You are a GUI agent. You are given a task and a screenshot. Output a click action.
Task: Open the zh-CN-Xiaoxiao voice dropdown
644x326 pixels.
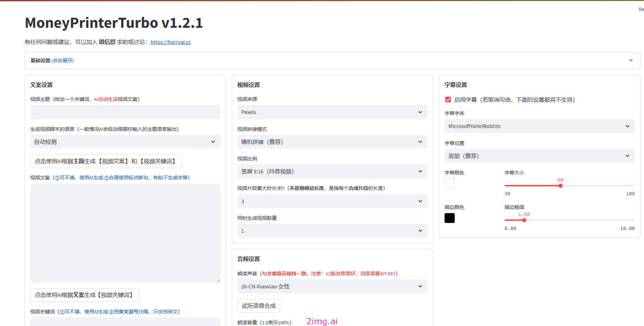point(333,286)
